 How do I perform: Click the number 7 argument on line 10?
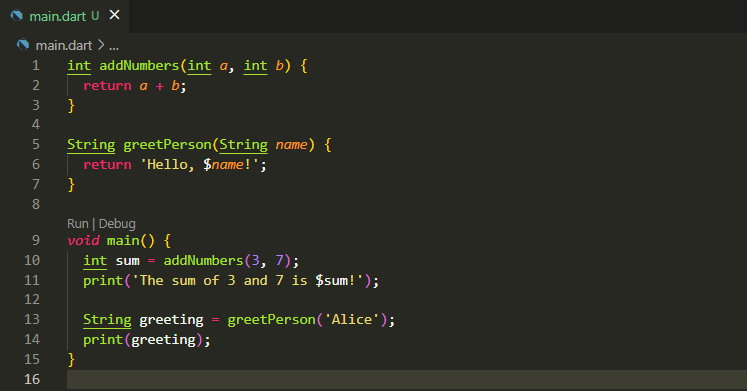(x=279, y=261)
